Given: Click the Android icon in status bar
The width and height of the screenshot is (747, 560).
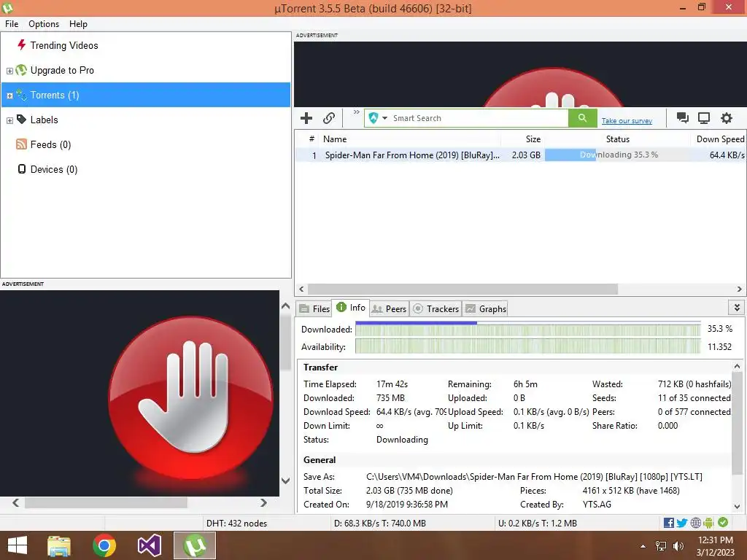Looking at the screenshot, I should pyautogui.click(x=708, y=523).
